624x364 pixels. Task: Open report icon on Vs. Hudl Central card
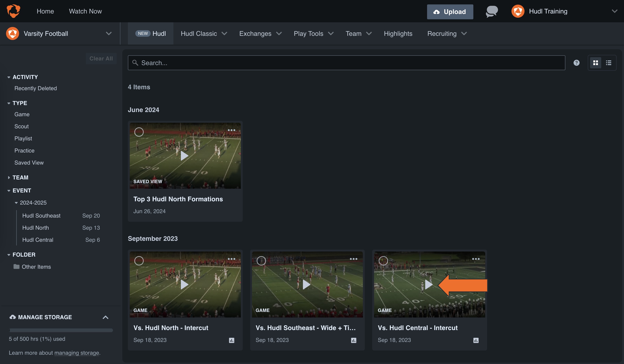476,340
